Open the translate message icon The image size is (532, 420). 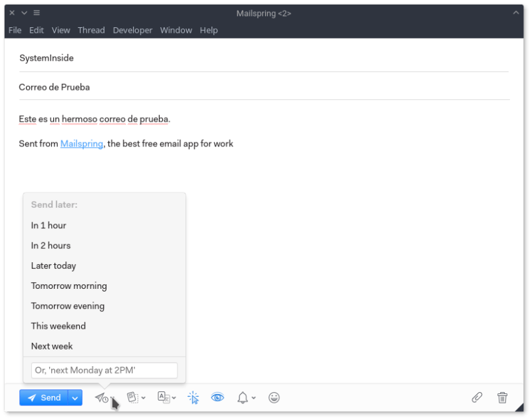coord(164,397)
